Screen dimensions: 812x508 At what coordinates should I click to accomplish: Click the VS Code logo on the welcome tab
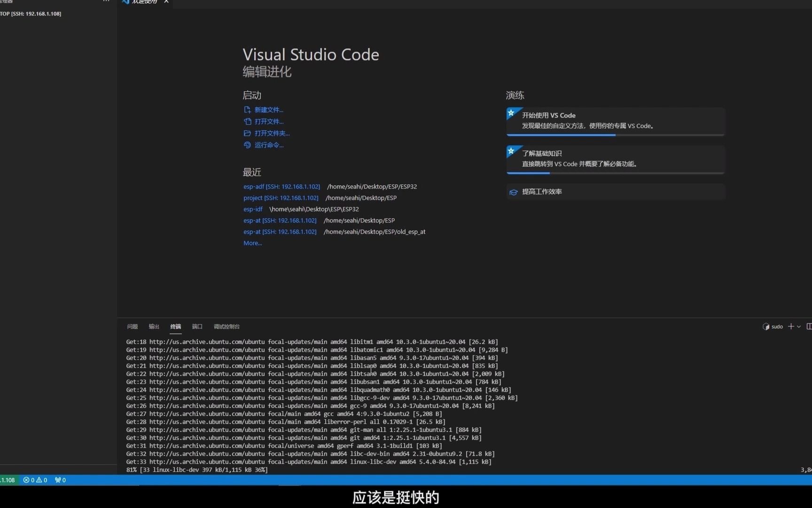126,2
